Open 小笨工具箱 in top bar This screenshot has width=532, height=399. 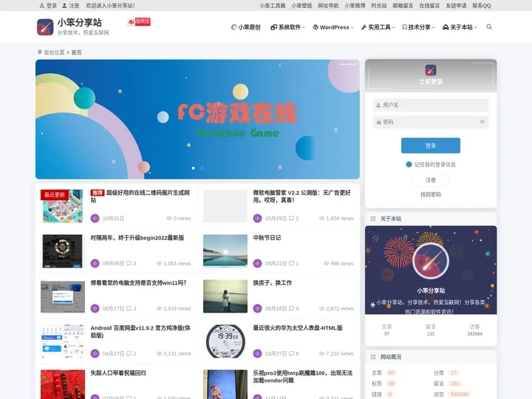pos(273,5)
